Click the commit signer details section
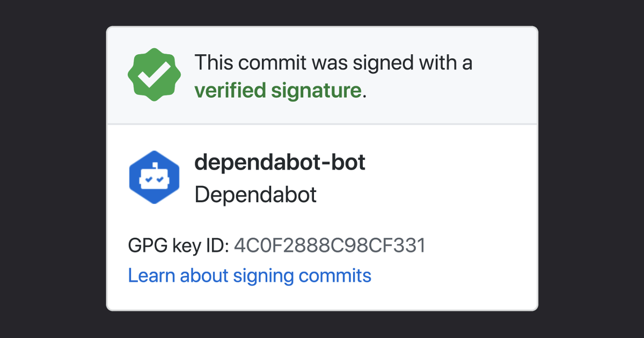The width and height of the screenshot is (644, 338). tap(322, 215)
